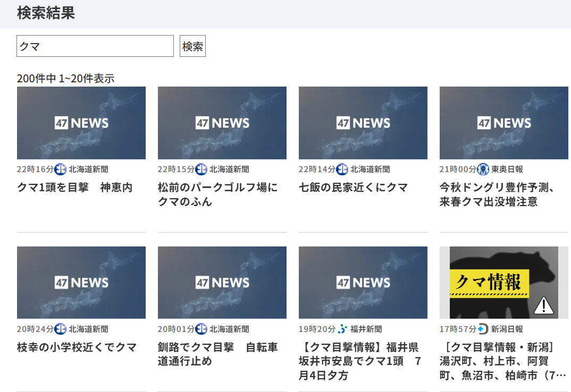Click the 17時57分 timestamp
The width and height of the screenshot is (571, 392).
(x=458, y=329)
